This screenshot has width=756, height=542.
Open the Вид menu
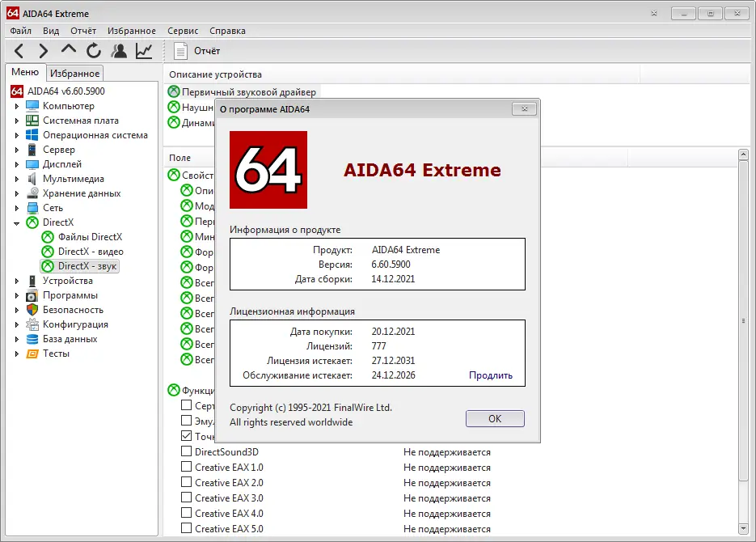click(x=51, y=31)
